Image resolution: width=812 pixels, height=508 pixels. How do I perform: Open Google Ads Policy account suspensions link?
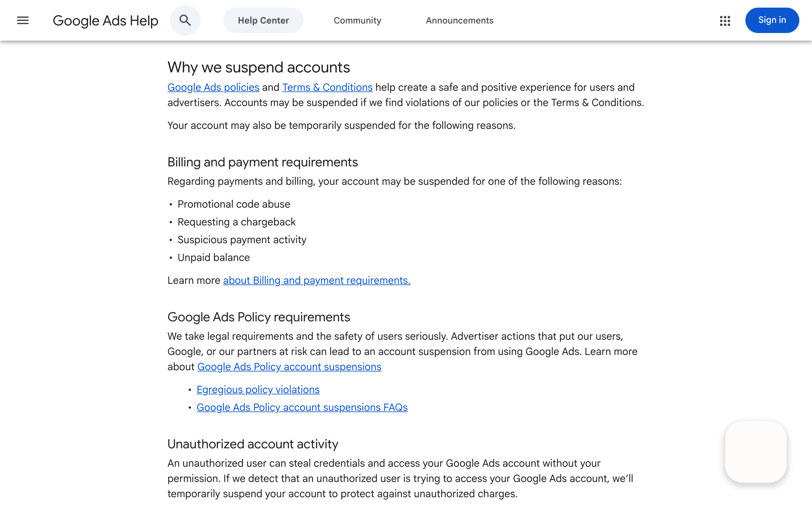pos(289,366)
